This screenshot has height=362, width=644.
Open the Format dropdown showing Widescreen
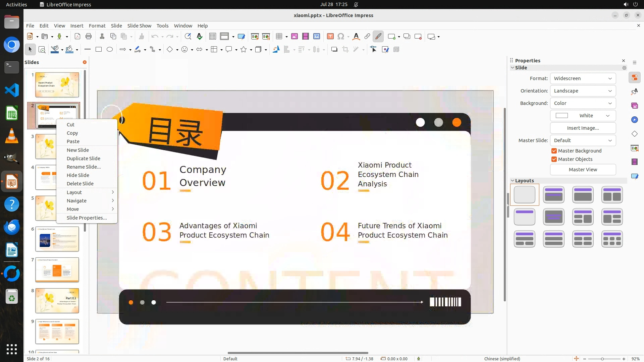pyautogui.click(x=583, y=78)
